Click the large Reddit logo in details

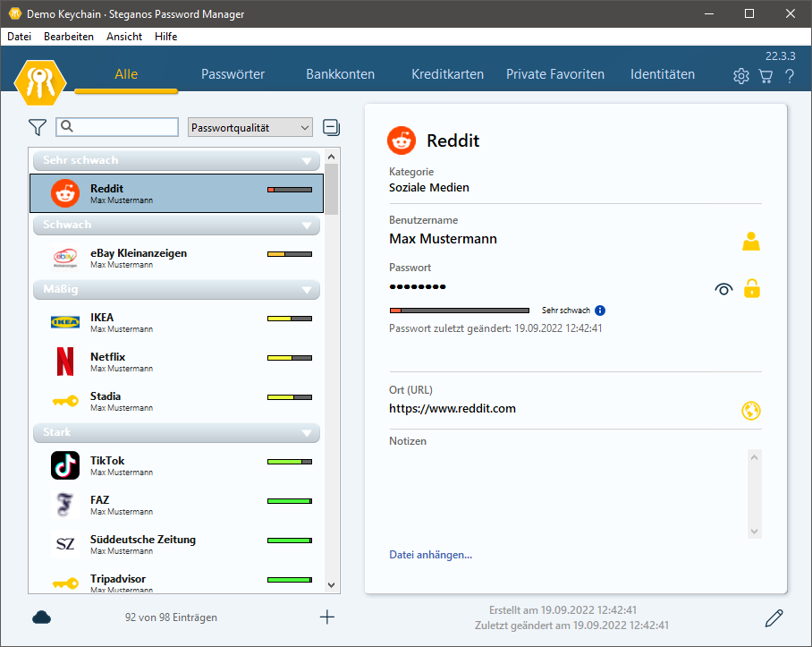click(402, 140)
